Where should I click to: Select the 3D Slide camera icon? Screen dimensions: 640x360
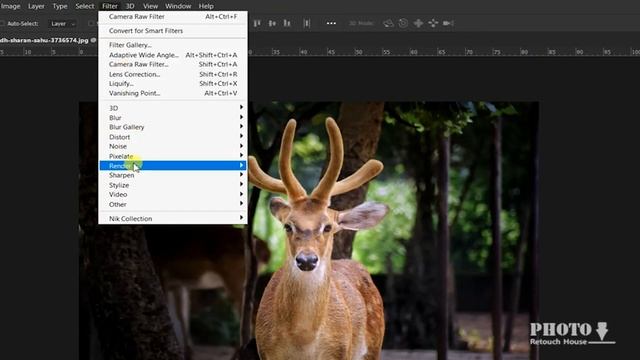(433, 23)
